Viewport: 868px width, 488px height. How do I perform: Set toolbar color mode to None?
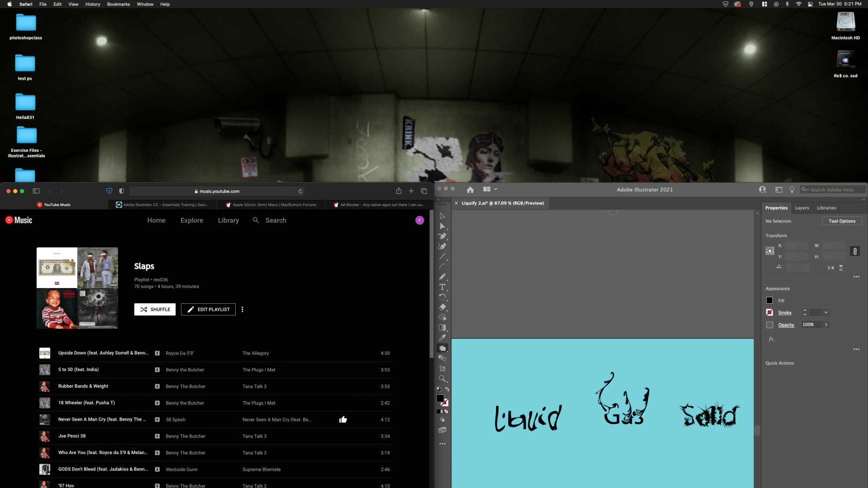[447, 411]
